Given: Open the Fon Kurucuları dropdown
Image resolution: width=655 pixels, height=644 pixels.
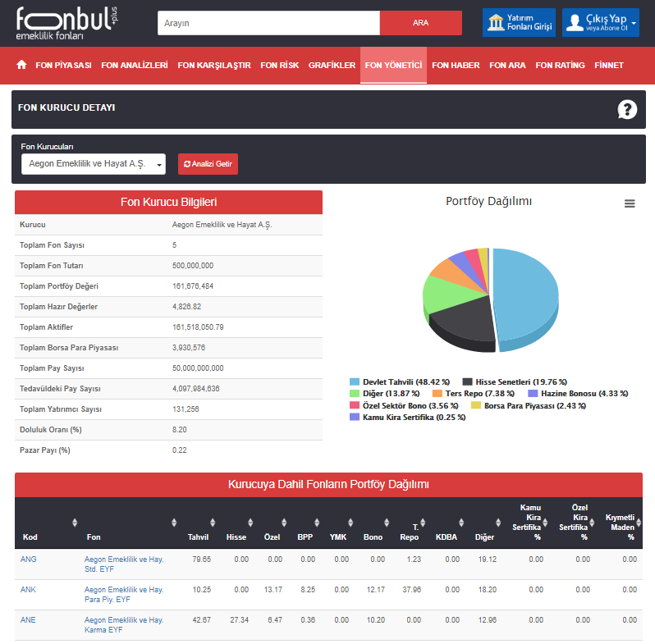Looking at the screenshot, I should point(94,164).
